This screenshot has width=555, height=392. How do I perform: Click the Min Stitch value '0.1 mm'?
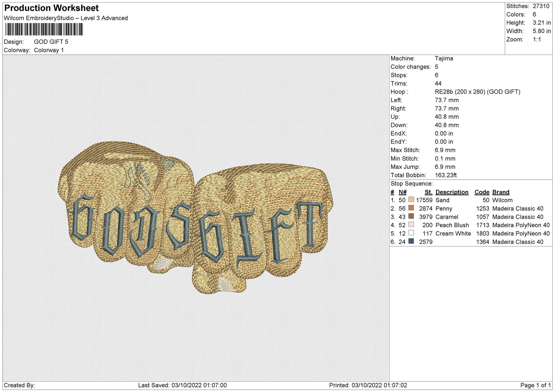445,159
